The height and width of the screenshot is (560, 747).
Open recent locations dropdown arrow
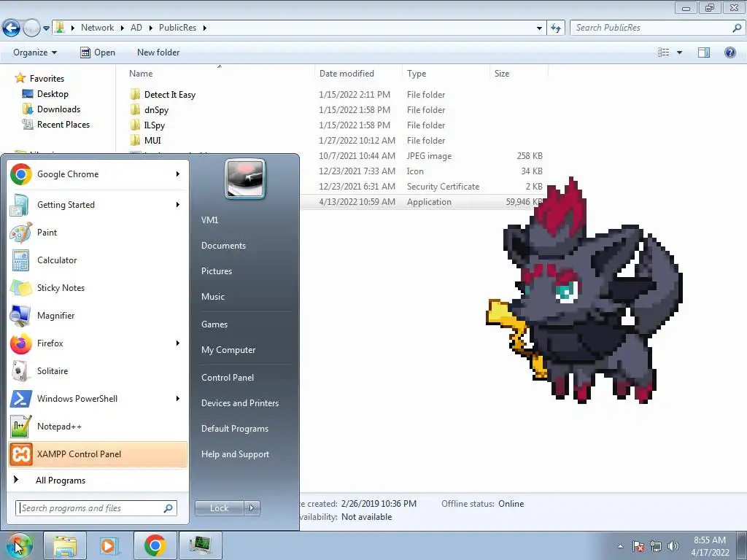click(x=46, y=28)
